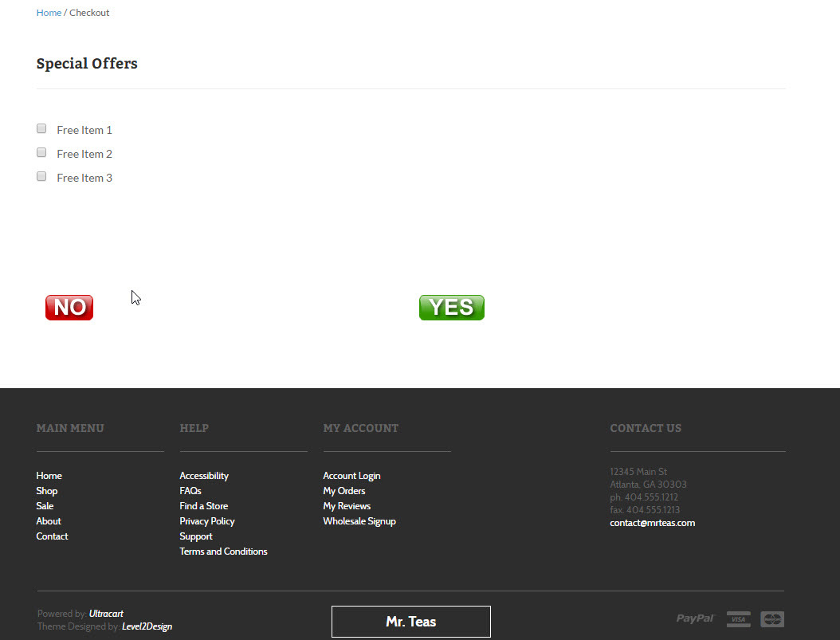The height and width of the screenshot is (640, 840).
Task: Open the Shop link in Main Menu
Action: (x=46, y=491)
